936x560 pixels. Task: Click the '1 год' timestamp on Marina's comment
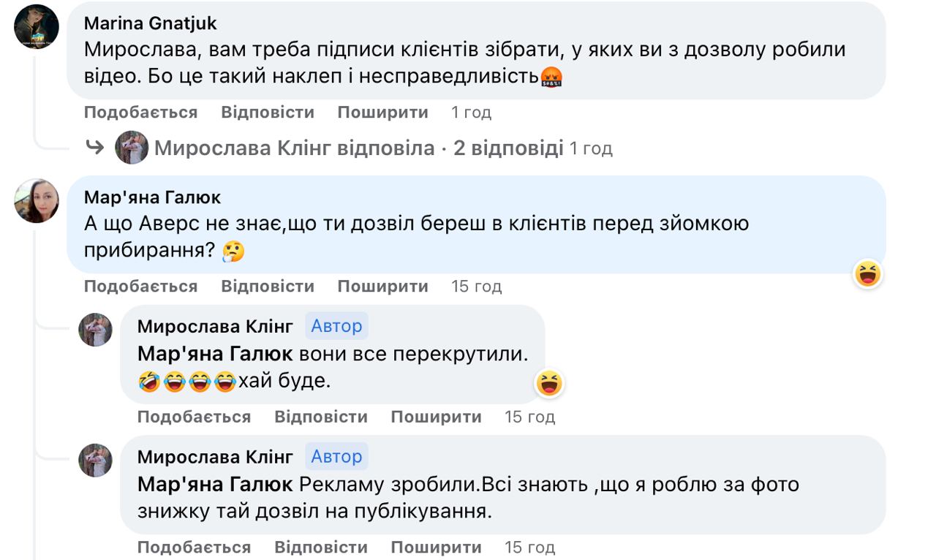click(x=471, y=113)
